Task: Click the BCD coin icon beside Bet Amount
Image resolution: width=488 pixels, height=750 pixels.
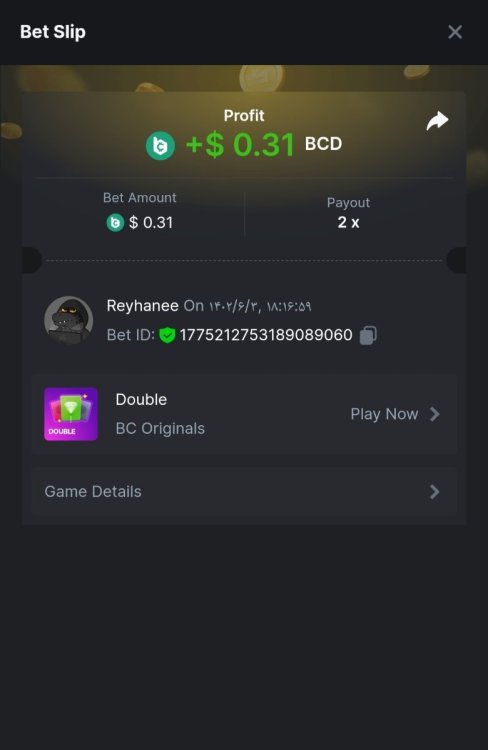Action: tap(115, 222)
